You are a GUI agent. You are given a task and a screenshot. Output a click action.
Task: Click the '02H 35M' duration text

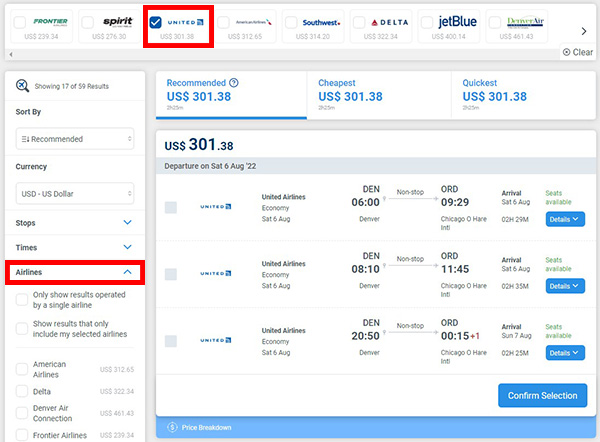point(515,286)
